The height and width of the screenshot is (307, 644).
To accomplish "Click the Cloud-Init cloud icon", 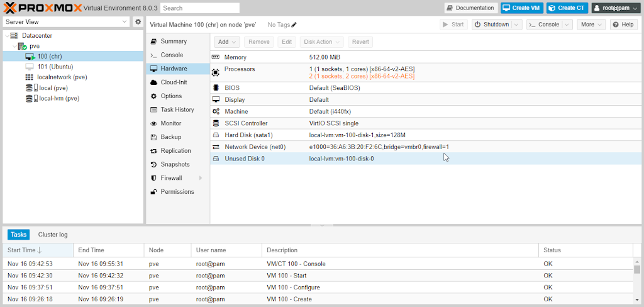I will [x=153, y=82].
